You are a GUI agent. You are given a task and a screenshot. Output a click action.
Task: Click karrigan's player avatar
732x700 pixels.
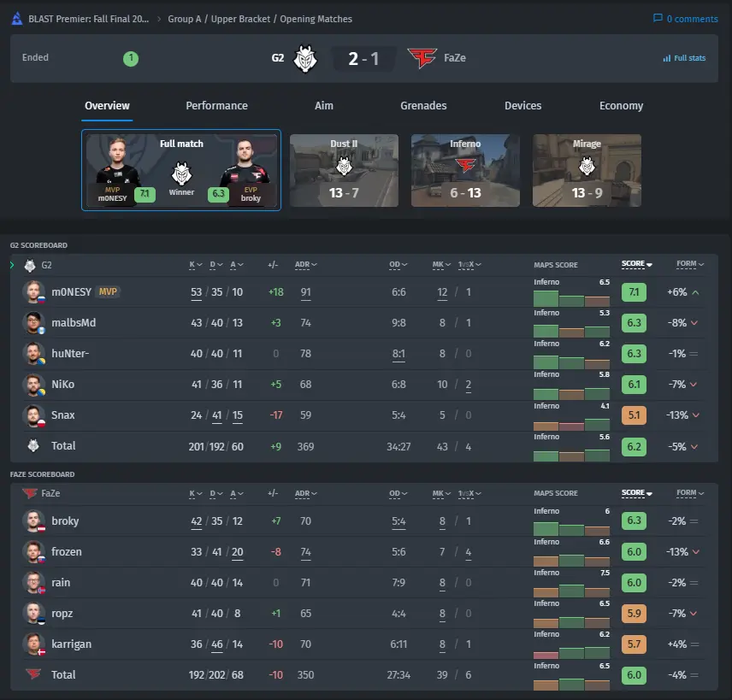(x=33, y=644)
